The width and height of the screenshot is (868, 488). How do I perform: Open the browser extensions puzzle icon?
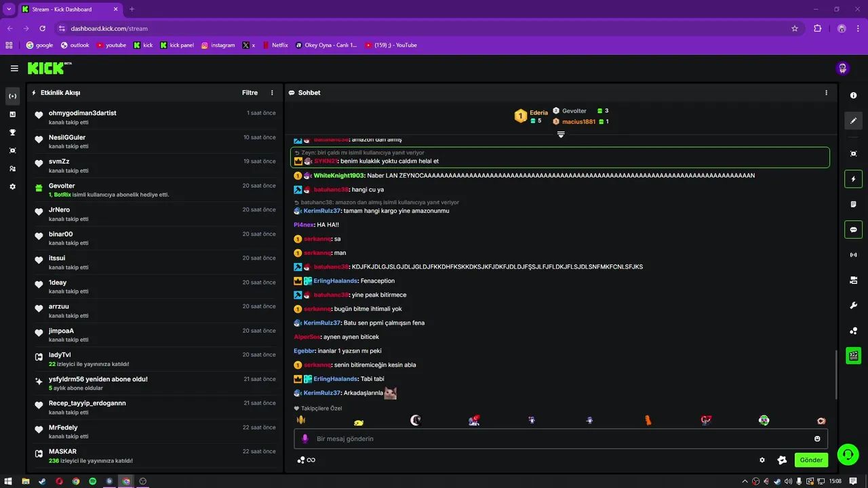tap(817, 28)
